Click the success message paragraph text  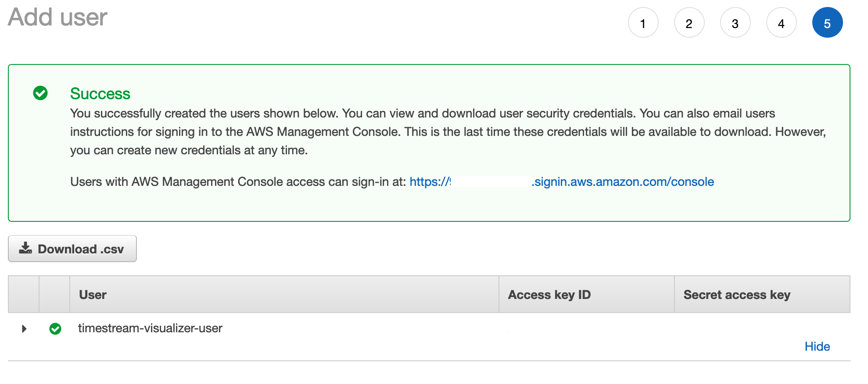pyautogui.click(x=448, y=132)
